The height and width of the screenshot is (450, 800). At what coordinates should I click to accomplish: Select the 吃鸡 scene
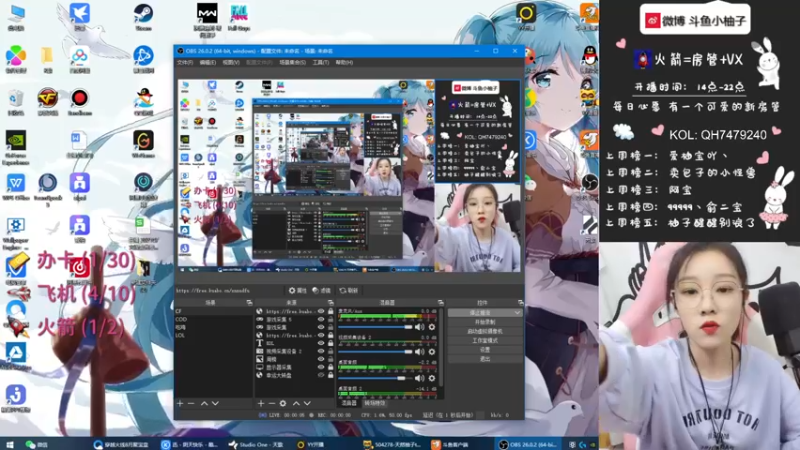(214, 327)
